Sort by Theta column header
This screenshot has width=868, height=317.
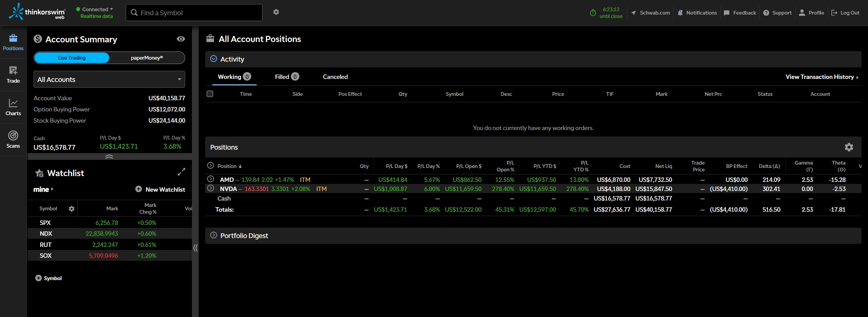839,166
